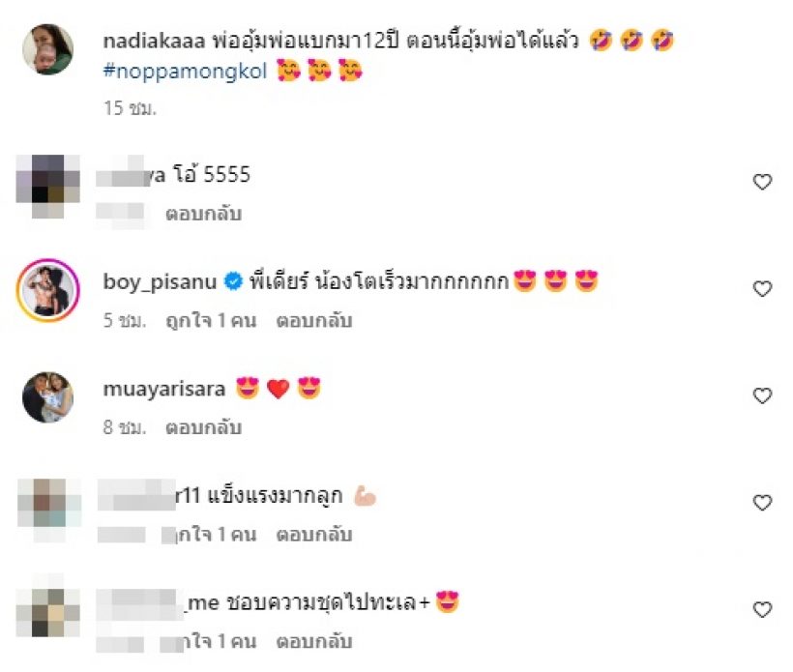Image resolution: width=793 pixels, height=672 pixels.
Task: Open nadiakaaa username link
Action: (155, 41)
